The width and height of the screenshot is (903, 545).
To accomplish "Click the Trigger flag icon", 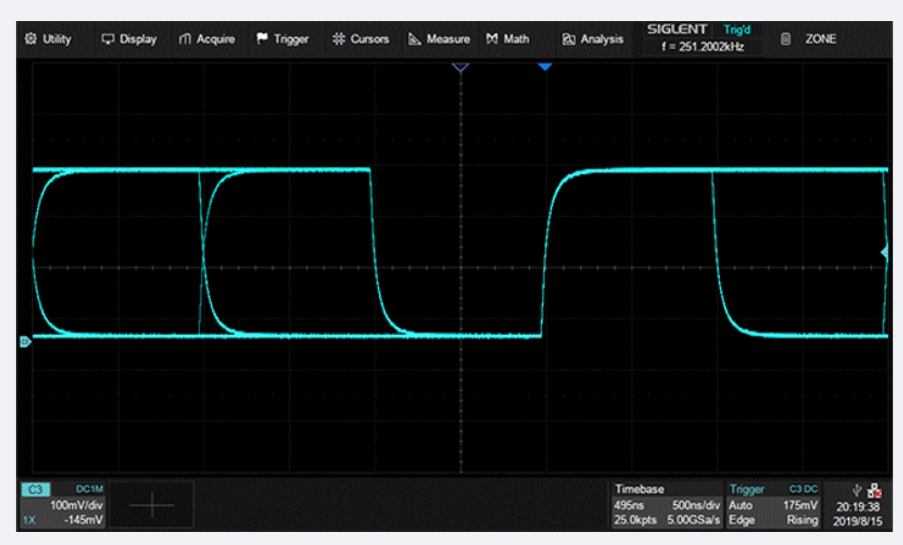I will click(262, 39).
